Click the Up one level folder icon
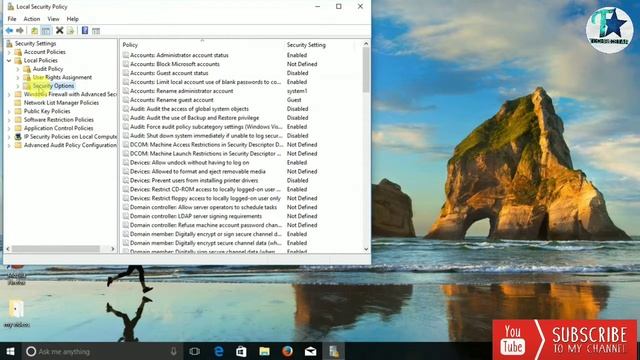Viewport: 640px width, 360px height. (x=35, y=31)
